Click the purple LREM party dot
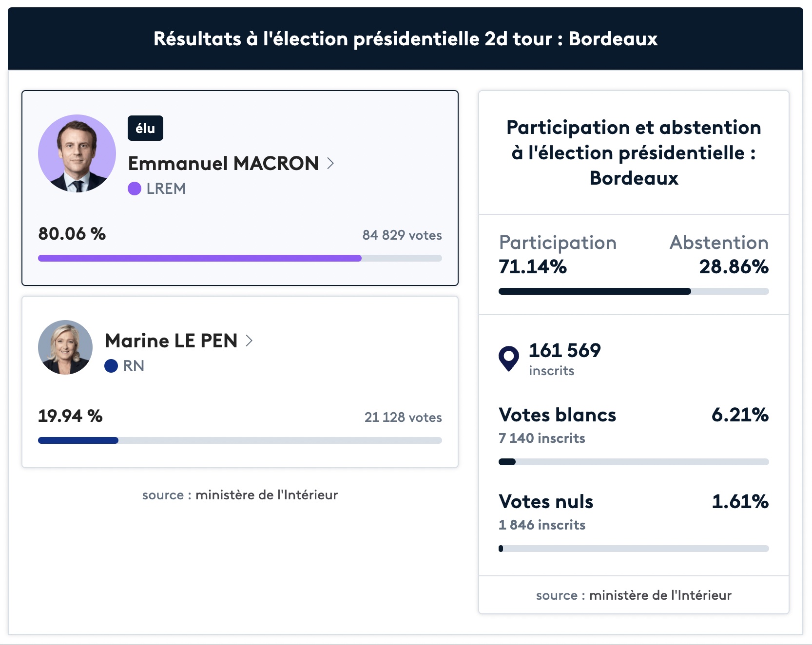 [x=135, y=189]
